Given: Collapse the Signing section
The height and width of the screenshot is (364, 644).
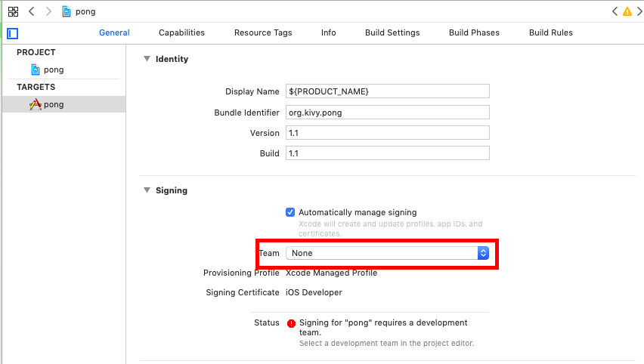Looking at the screenshot, I should [x=147, y=190].
